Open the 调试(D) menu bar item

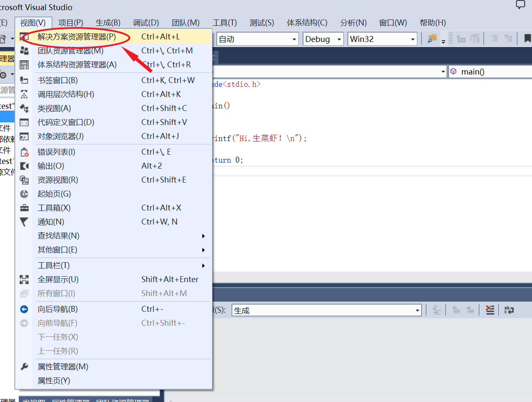click(x=146, y=22)
